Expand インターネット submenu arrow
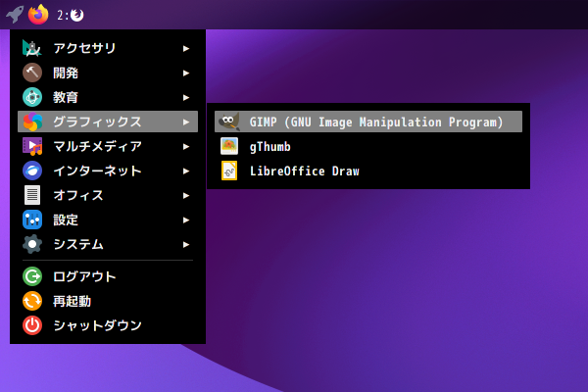This screenshot has width=588, height=392. [186, 171]
